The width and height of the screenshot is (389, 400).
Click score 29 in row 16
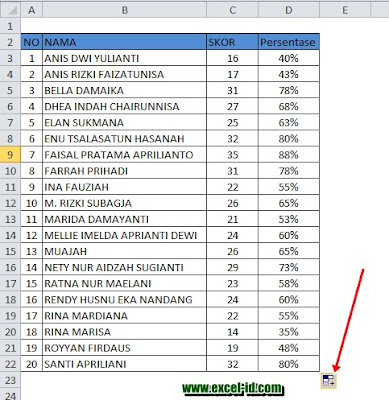coord(232,267)
